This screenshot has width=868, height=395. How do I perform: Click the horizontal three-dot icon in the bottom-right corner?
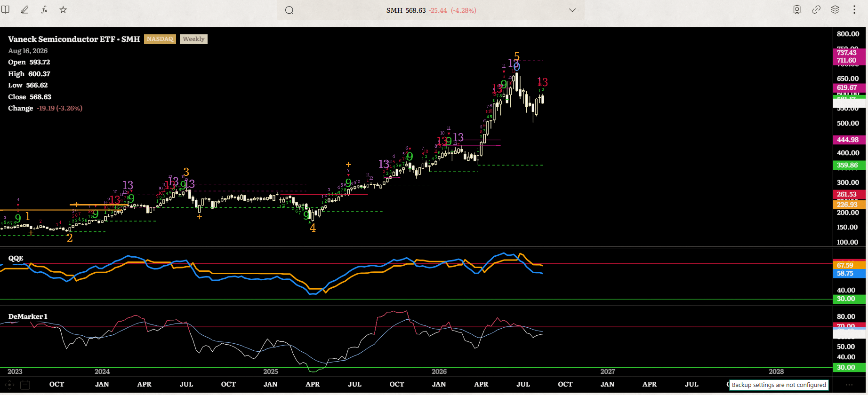pyautogui.click(x=849, y=385)
